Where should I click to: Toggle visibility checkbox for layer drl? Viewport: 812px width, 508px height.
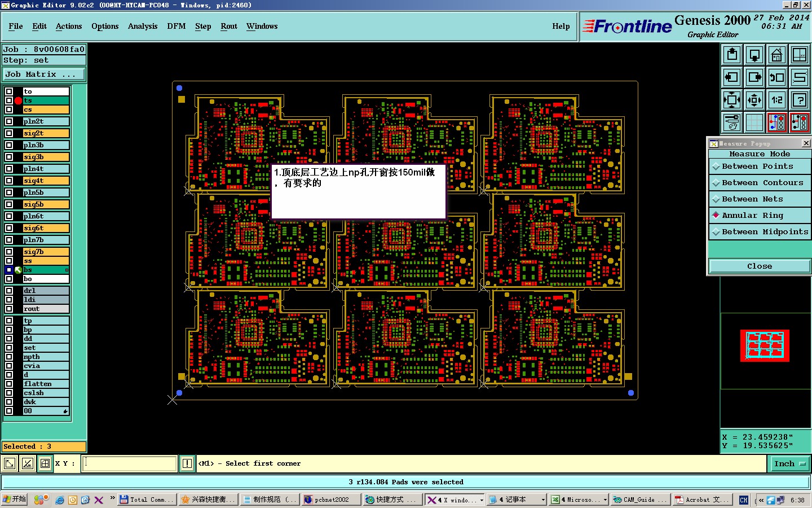point(9,291)
